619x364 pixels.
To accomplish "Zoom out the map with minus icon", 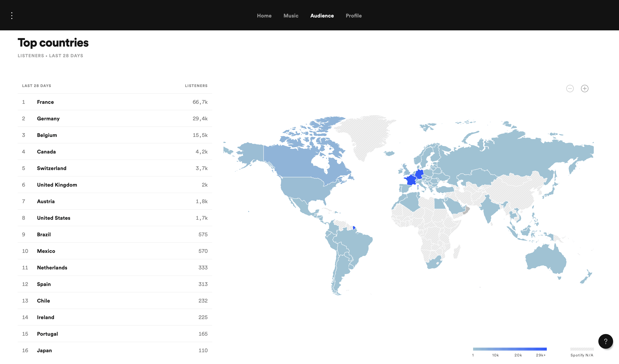I will pos(570,89).
